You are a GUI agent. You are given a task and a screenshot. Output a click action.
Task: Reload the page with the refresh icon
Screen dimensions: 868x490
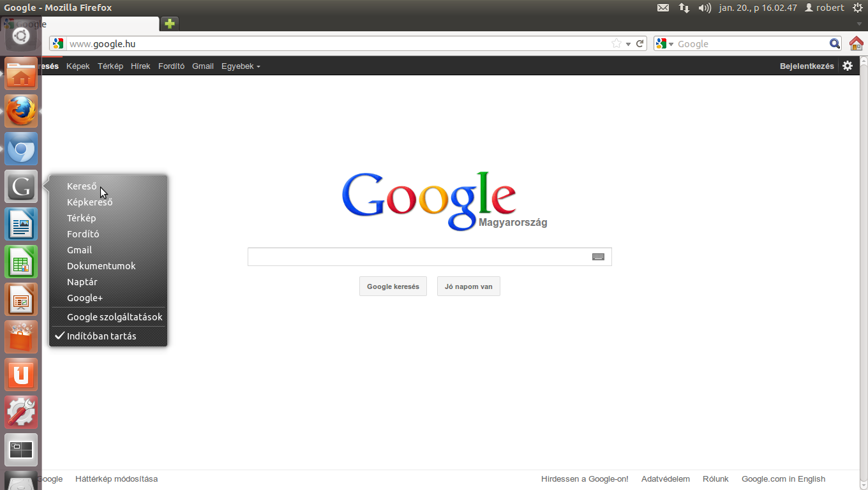pyautogui.click(x=640, y=44)
